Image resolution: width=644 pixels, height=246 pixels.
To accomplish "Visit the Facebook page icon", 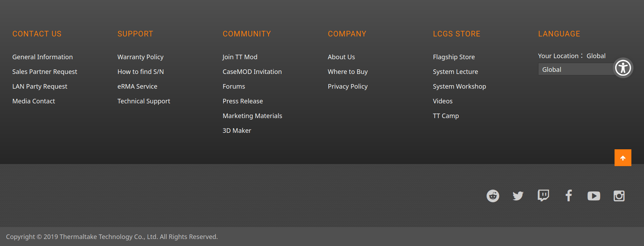I will [x=569, y=196].
